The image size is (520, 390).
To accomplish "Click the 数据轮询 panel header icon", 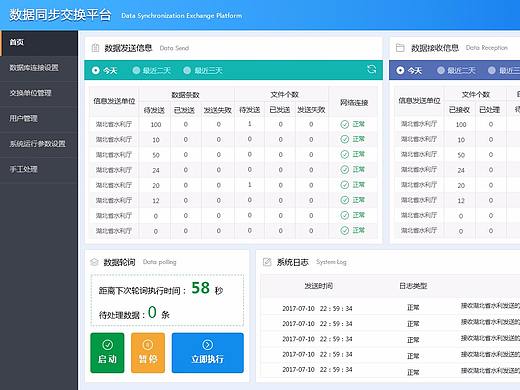I will tap(94, 262).
